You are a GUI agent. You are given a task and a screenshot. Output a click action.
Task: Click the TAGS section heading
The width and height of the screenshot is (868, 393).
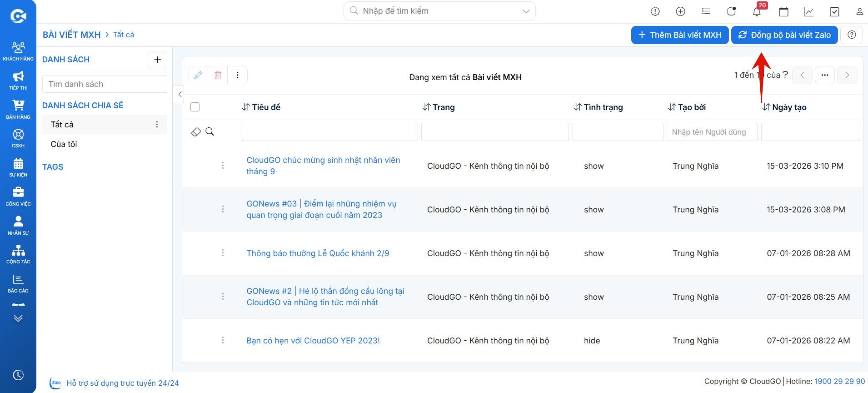[x=53, y=167]
